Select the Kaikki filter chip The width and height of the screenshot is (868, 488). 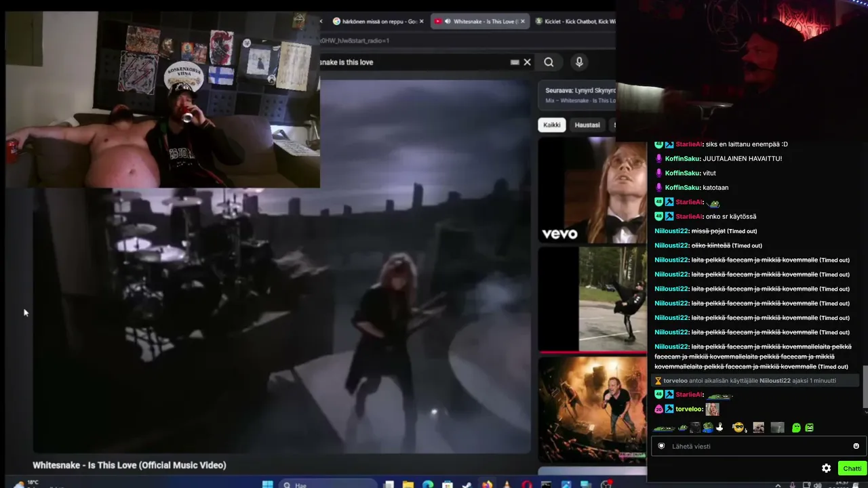[x=552, y=125]
